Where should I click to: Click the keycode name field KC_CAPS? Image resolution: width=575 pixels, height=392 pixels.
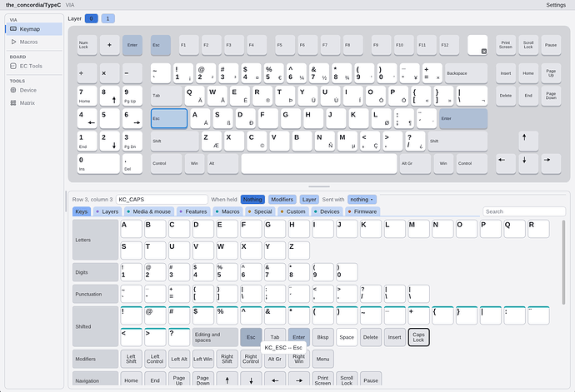tap(162, 199)
